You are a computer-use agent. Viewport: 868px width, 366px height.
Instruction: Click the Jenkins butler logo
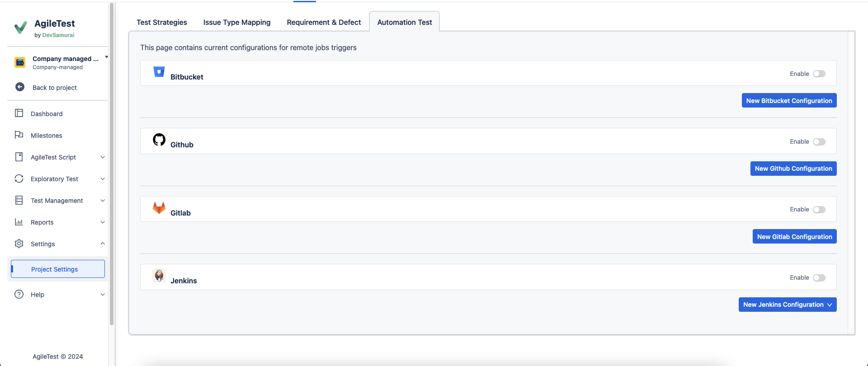point(159,276)
